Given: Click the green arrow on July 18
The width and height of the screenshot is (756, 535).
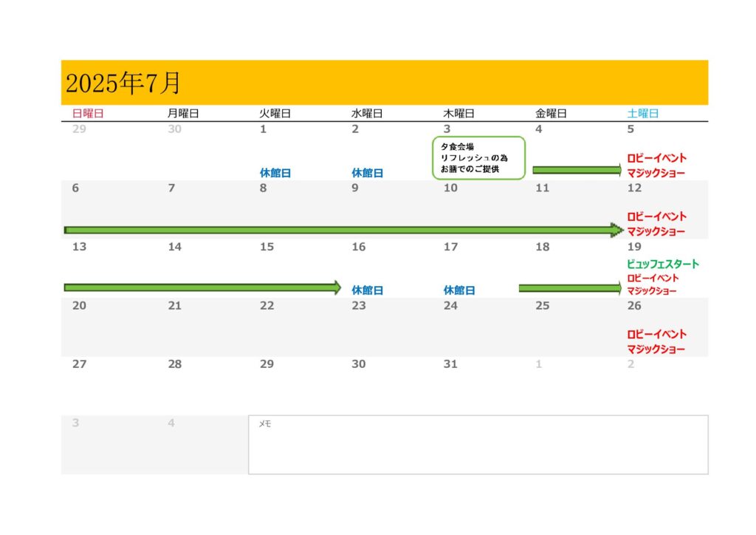Looking at the screenshot, I should point(571,288).
